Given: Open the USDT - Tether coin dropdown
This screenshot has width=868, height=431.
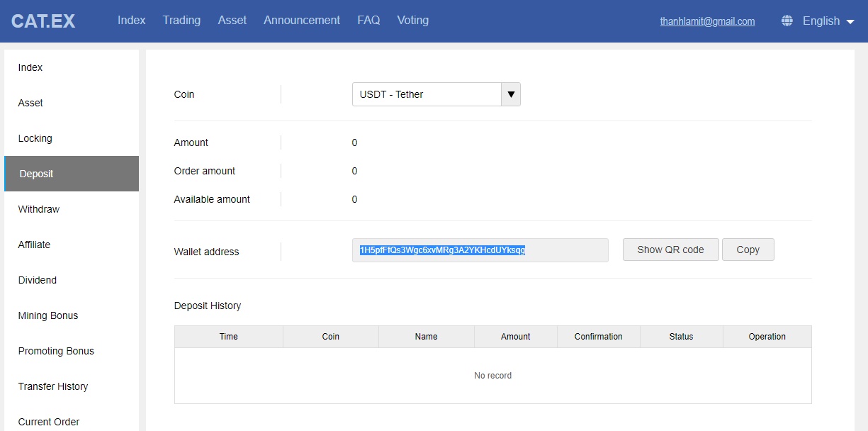Looking at the screenshot, I should (x=427, y=94).
